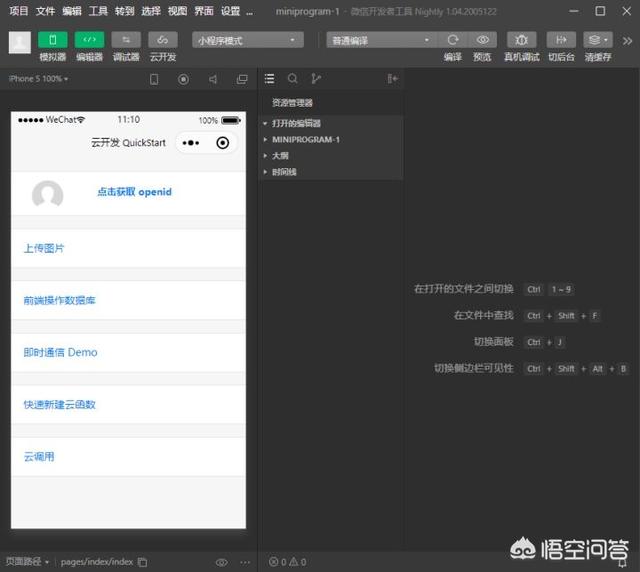Expand the 大纲 outline section
The image size is (640, 572).
(x=332, y=156)
